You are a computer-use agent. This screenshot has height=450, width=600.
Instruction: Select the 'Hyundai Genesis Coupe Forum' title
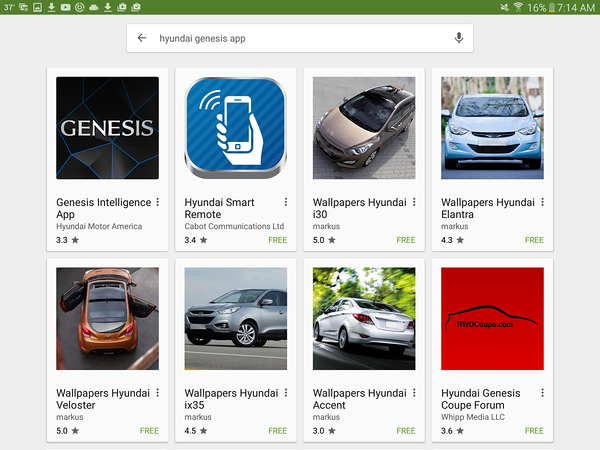tap(481, 399)
